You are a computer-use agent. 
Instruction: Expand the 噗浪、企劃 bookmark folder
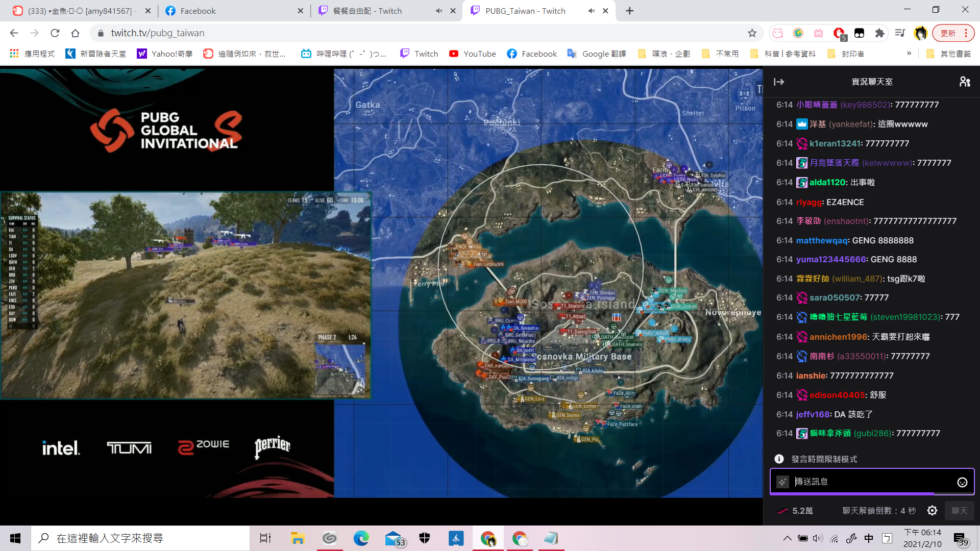tap(664, 54)
